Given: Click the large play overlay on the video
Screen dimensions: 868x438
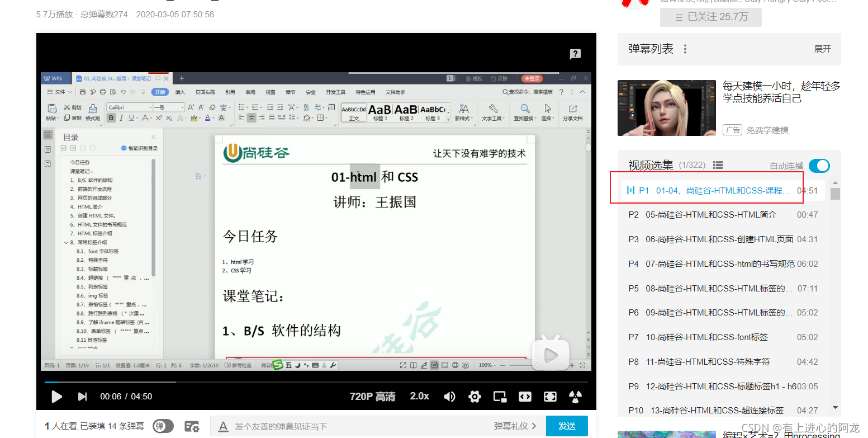Looking at the screenshot, I should pyautogui.click(x=550, y=354).
